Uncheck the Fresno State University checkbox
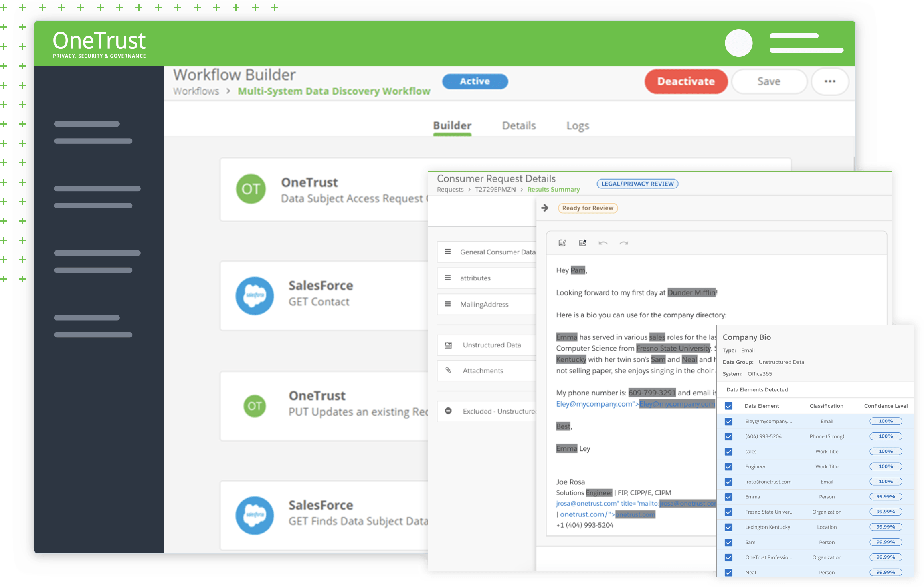 [728, 512]
